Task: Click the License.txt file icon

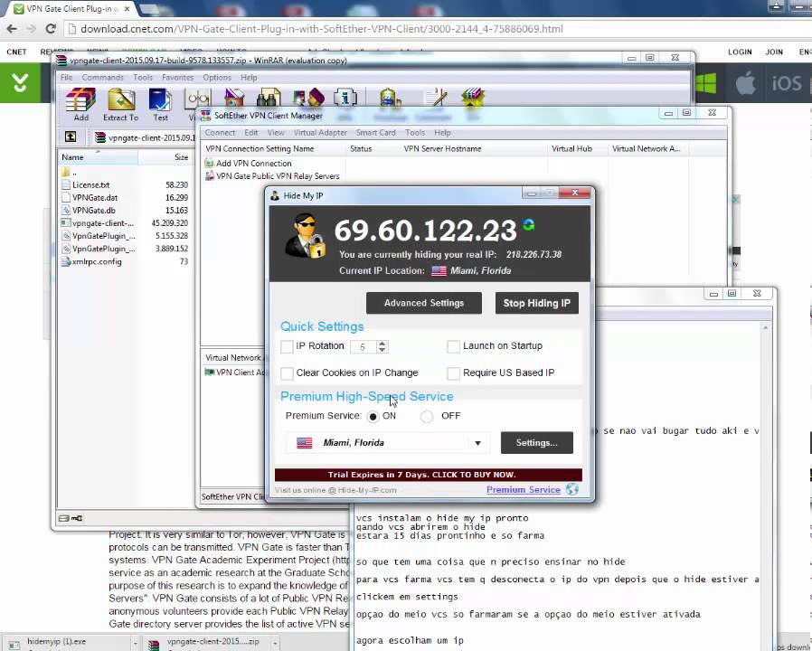Action: tap(66, 184)
